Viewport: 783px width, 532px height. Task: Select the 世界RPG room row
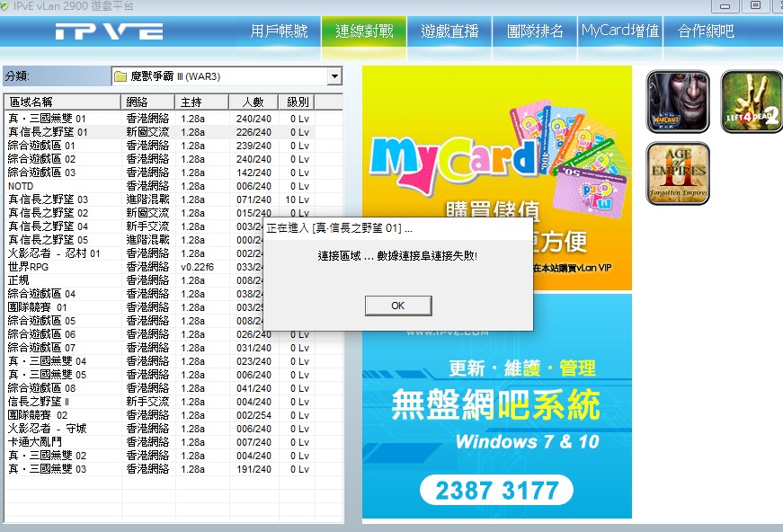135,267
